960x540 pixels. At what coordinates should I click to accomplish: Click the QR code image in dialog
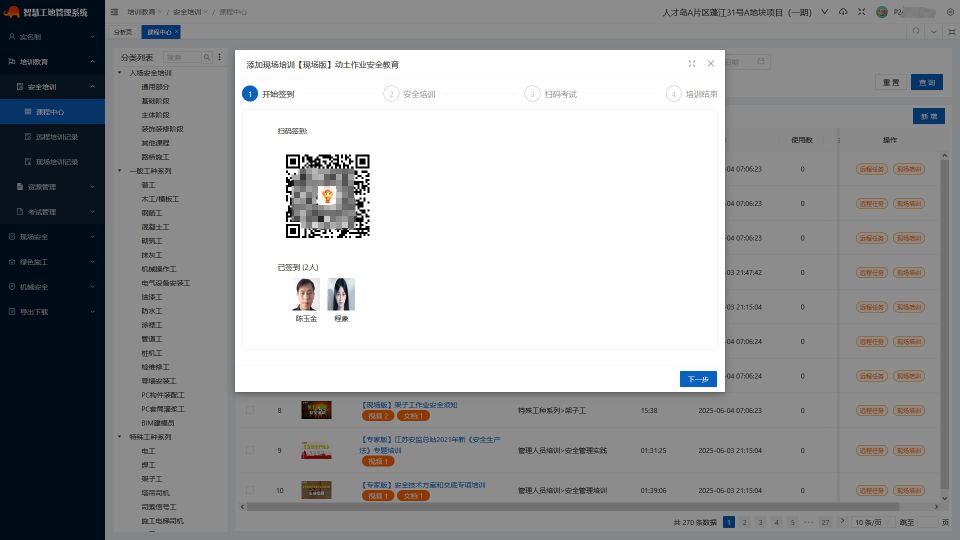point(328,196)
